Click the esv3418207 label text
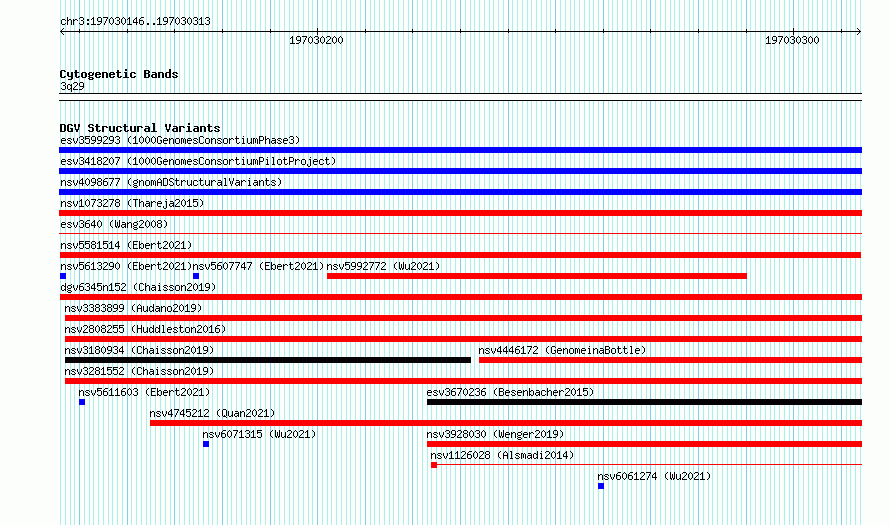 198,161
